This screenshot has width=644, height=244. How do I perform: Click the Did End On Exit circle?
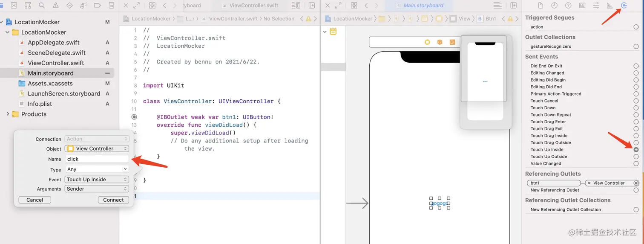pos(636,66)
